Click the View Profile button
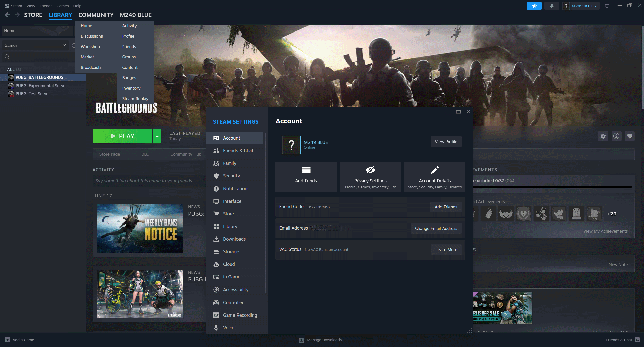Image resolution: width=644 pixels, height=347 pixels. click(446, 142)
